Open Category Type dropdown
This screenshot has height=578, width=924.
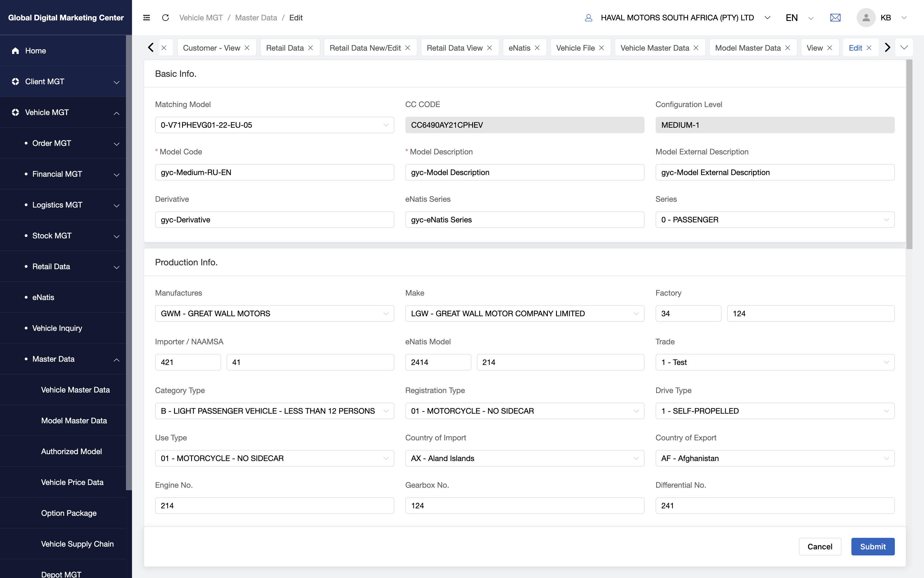pyautogui.click(x=274, y=411)
